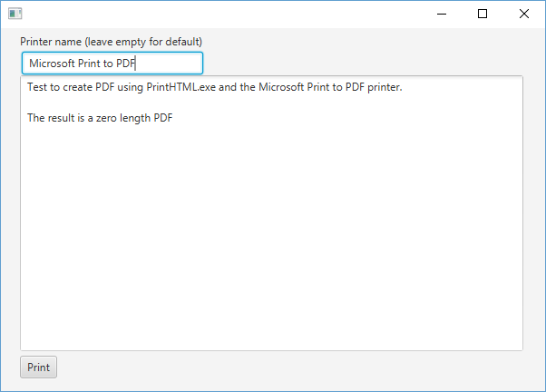Click the Print button
546x392 pixels.
pyautogui.click(x=38, y=367)
